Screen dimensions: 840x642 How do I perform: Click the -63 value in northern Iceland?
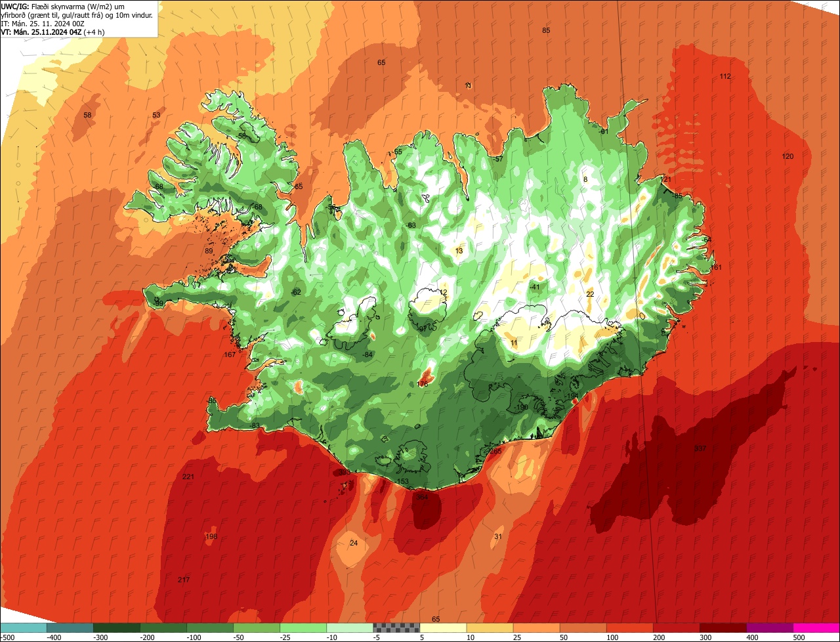pyautogui.click(x=411, y=225)
